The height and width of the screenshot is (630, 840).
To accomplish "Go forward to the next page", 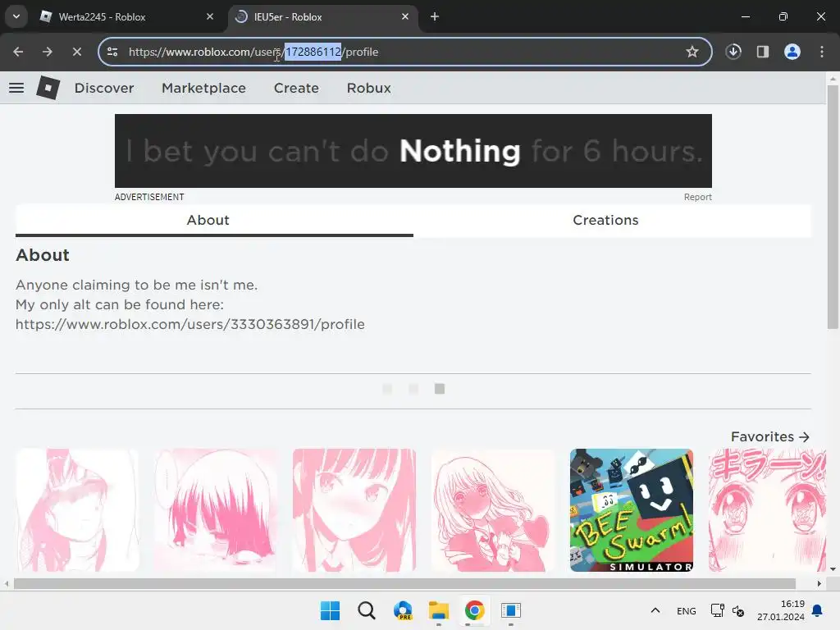I will [48, 52].
